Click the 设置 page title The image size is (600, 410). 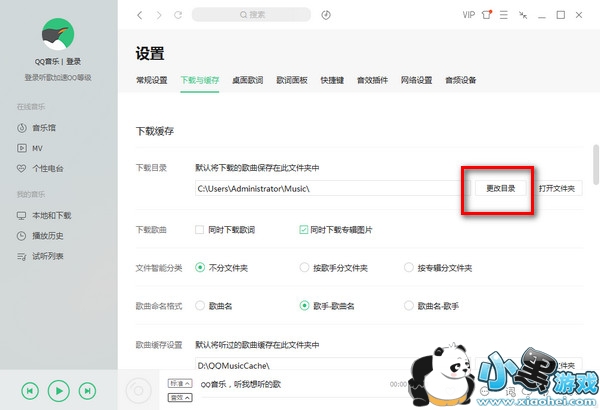coord(150,53)
